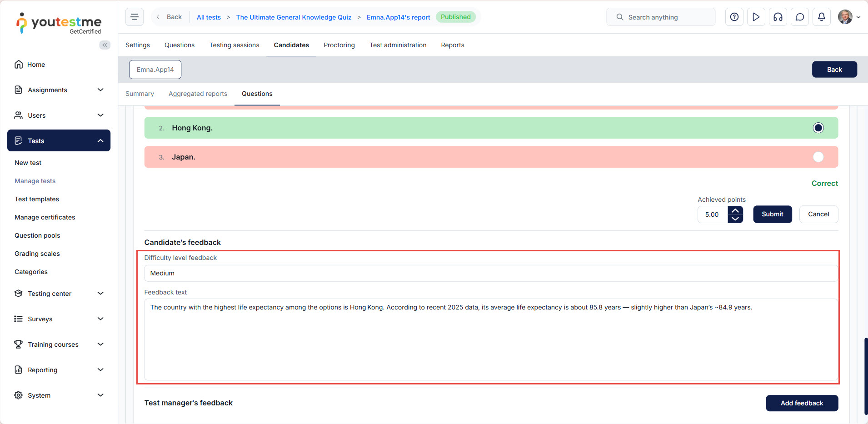The height and width of the screenshot is (424, 868).
Task: Switch to the Proctoring tab
Action: pyautogui.click(x=339, y=45)
